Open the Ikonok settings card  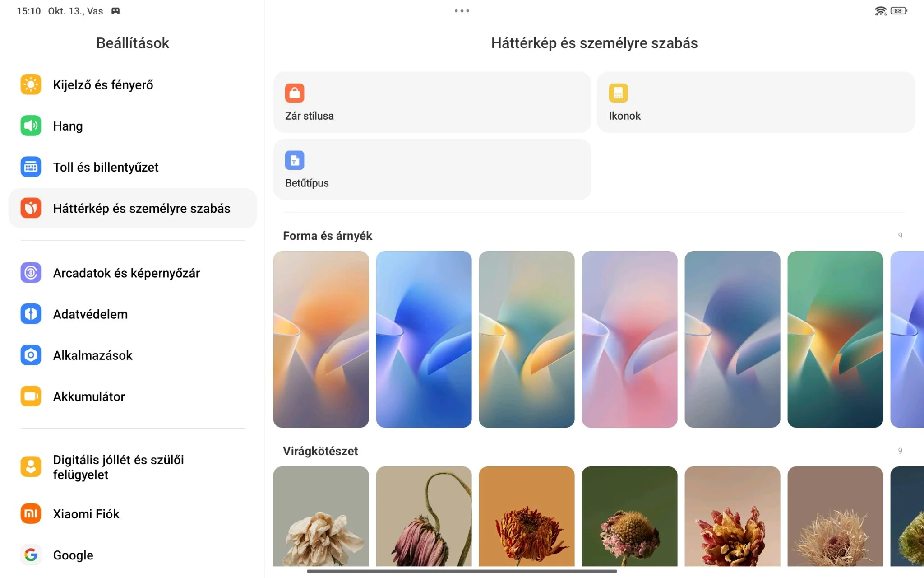[x=756, y=102]
